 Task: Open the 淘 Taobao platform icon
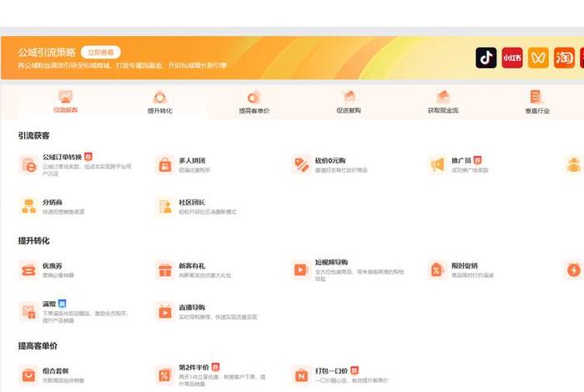click(x=564, y=58)
